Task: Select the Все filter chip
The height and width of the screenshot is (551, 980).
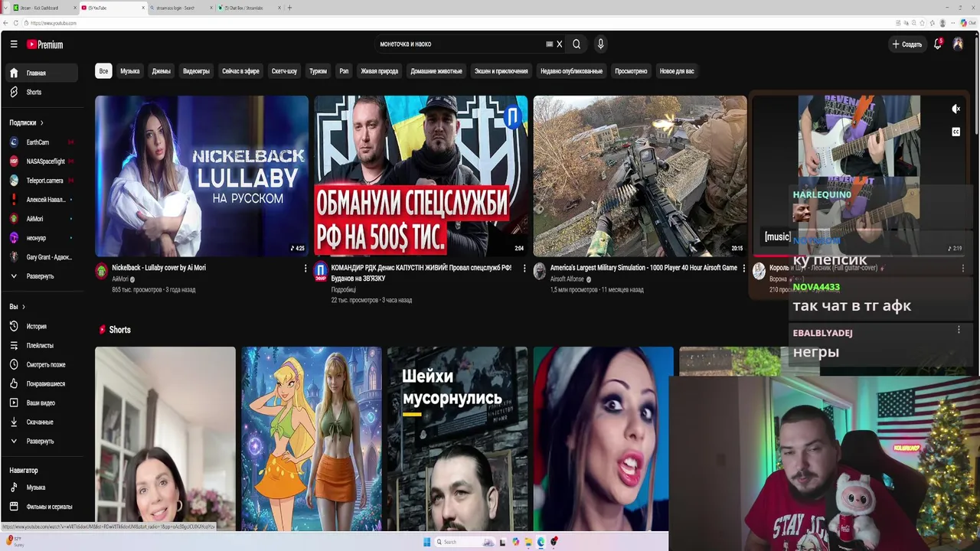Action: [103, 71]
